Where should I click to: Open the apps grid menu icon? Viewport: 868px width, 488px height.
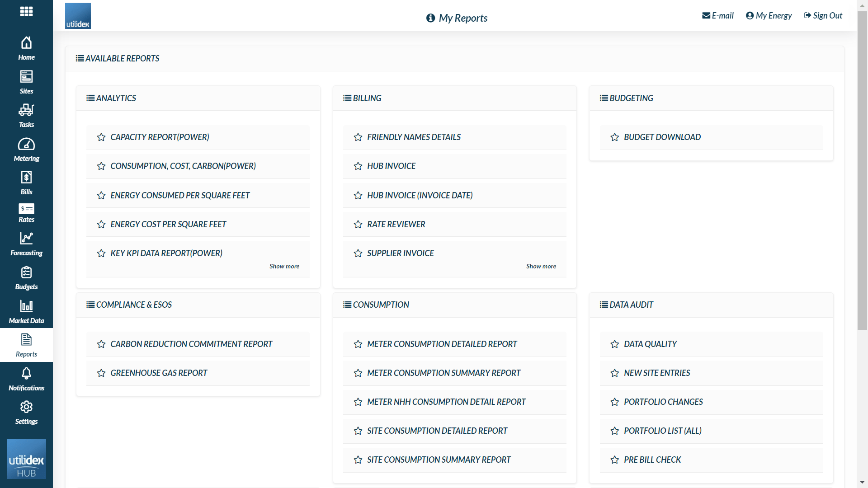tap(26, 11)
